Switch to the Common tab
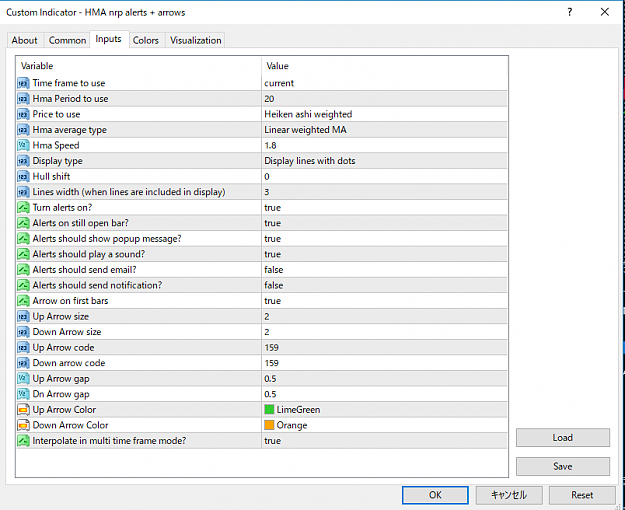 click(67, 40)
